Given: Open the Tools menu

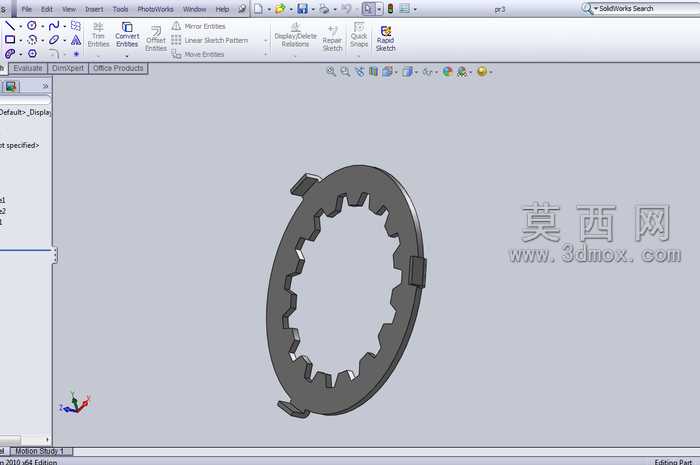Looking at the screenshot, I should (x=120, y=9).
